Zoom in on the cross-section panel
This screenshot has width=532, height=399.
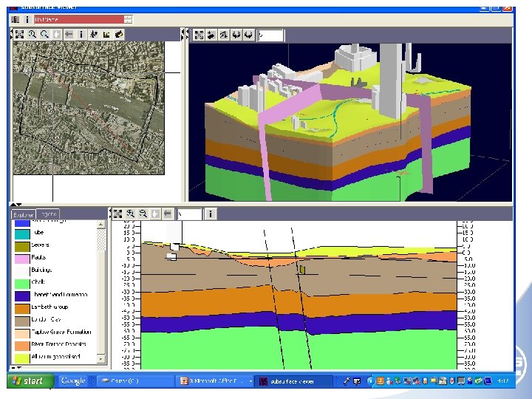pos(130,214)
